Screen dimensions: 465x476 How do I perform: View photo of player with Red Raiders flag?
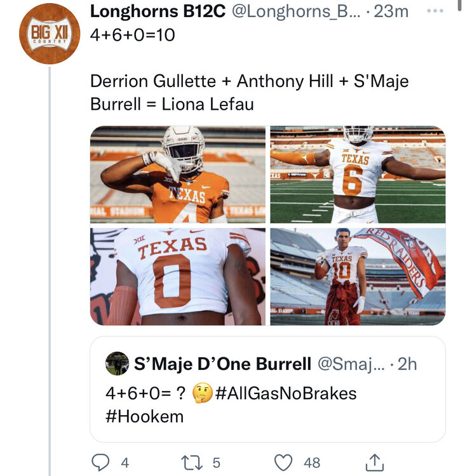coord(358,277)
